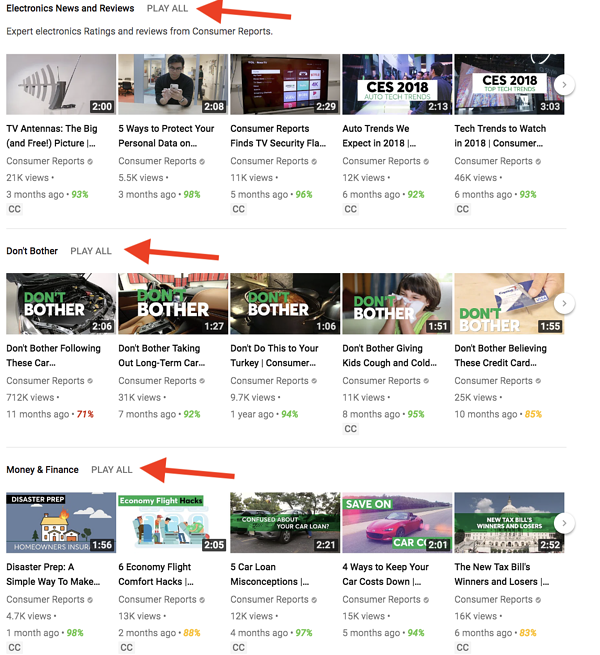Viewport: 600px width, 655px height.
Task: Click CC badge under 6 Economy Flight video
Action: (x=126, y=647)
